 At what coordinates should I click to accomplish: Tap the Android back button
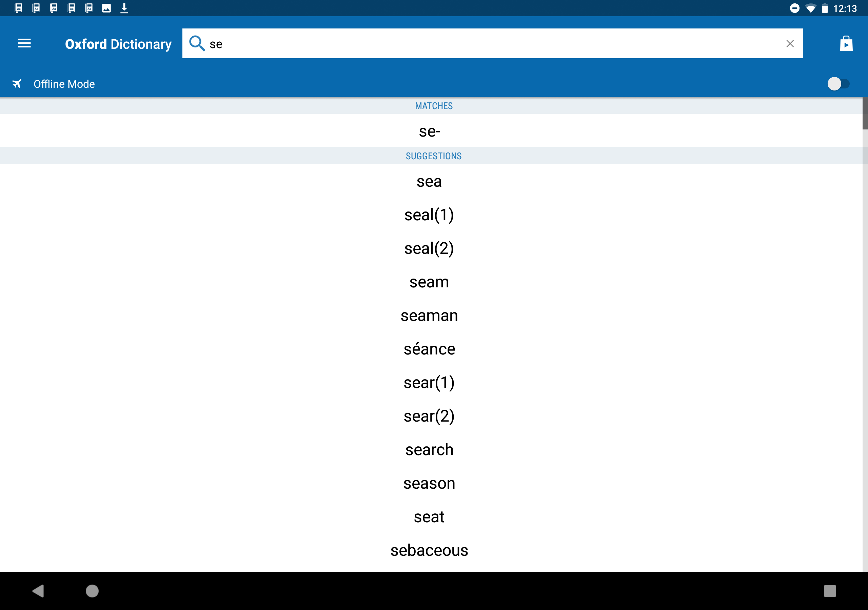[x=38, y=591]
